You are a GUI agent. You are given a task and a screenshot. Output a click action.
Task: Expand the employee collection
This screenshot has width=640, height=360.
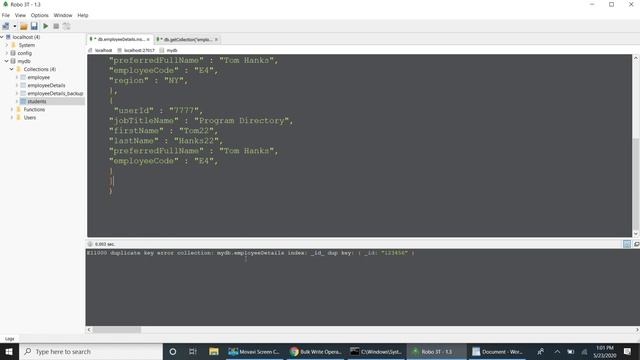[17, 77]
